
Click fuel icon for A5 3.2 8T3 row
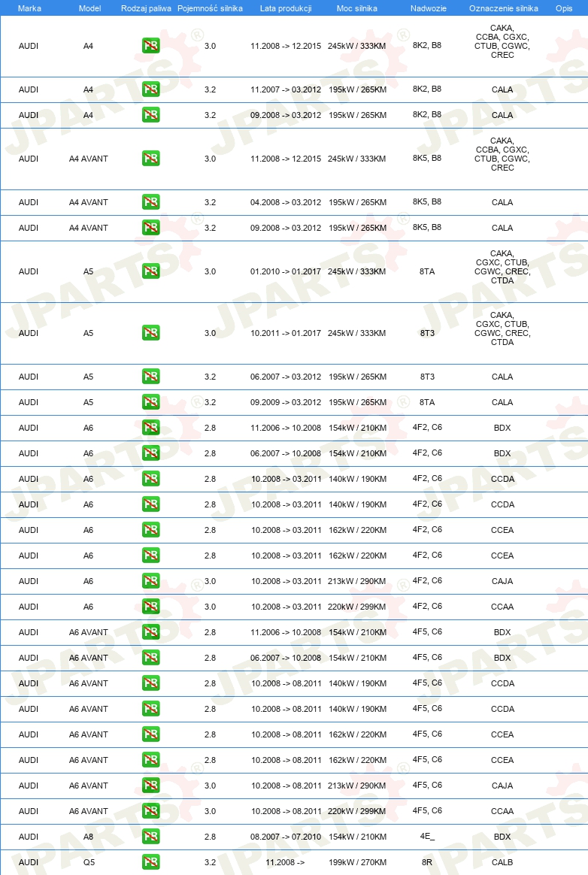pyautogui.click(x=151, y=377)
